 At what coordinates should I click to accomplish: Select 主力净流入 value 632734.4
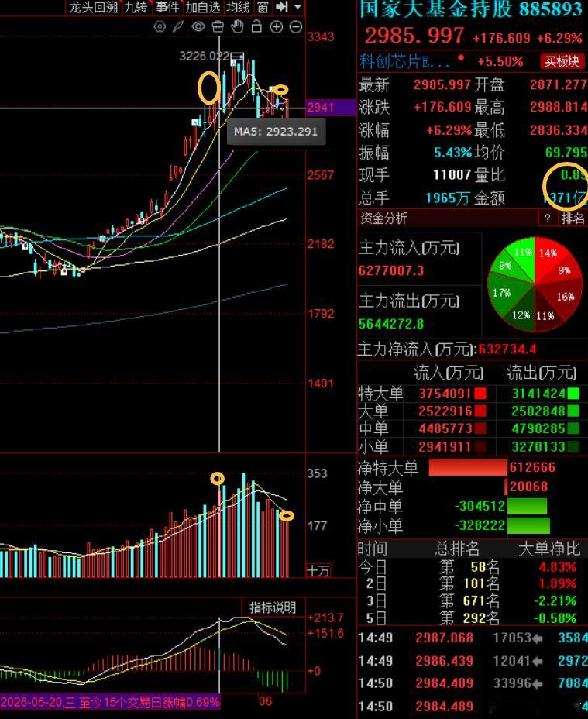click(507, 349)
